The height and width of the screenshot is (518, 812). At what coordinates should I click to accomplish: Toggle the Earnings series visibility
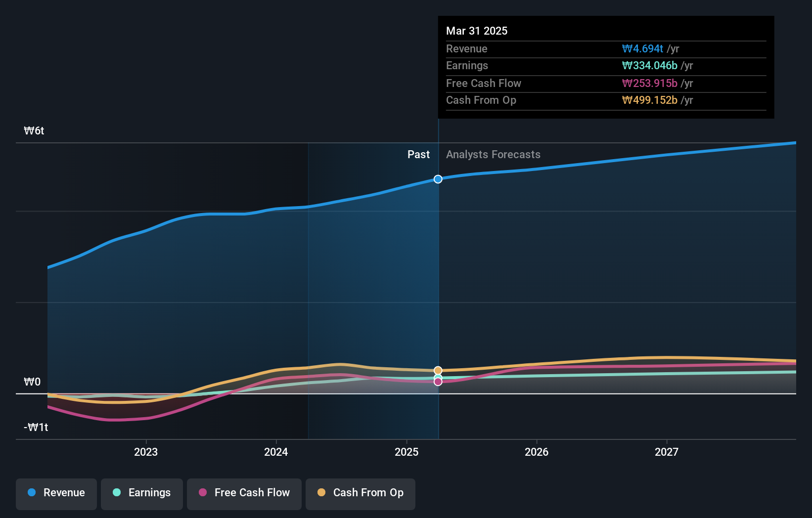point(142,493)
